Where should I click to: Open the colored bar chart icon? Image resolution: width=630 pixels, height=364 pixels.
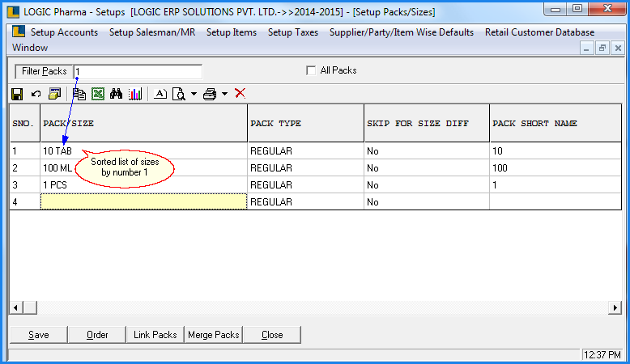tap(135, 94)
